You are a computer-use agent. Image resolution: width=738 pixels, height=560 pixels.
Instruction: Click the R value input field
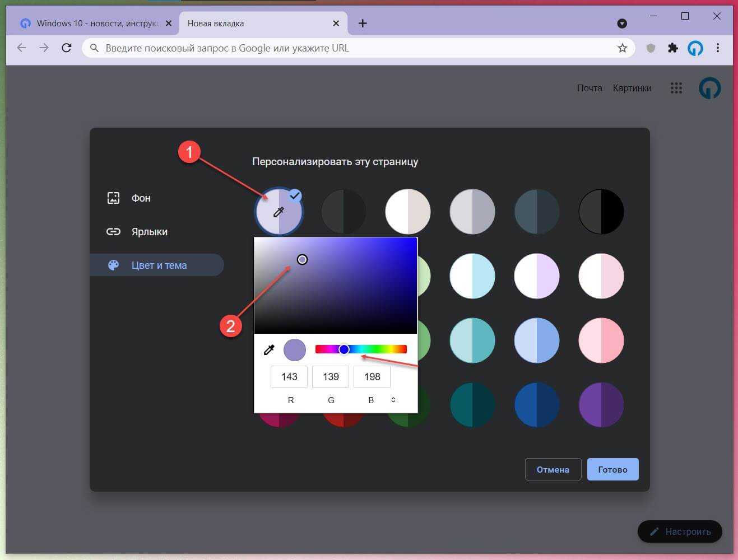coord(289,377)
